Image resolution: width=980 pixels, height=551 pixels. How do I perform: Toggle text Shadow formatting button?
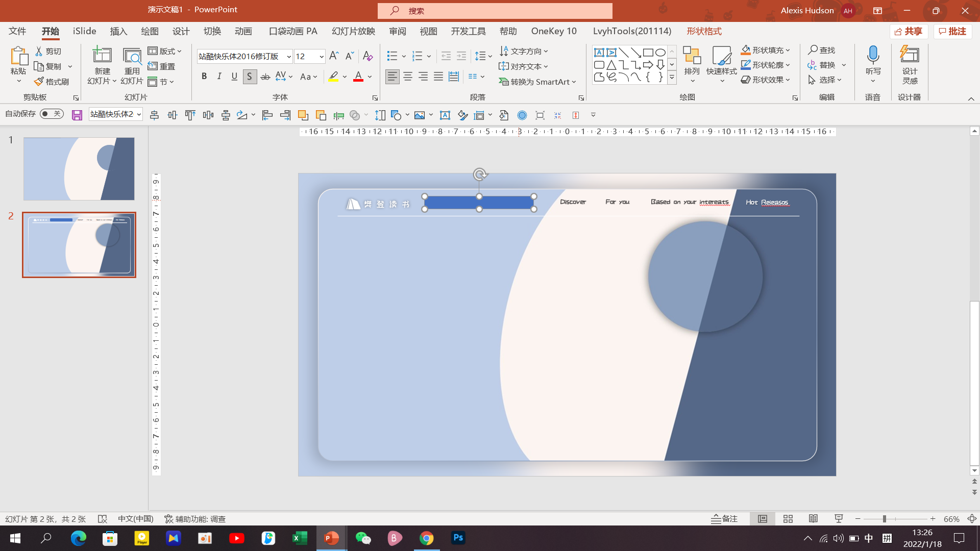pos(250,77)
